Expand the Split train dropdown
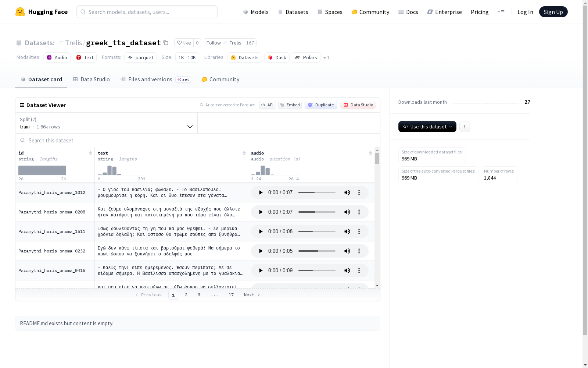The width and height of the screenshot is (588, 368). pos(107,123)
